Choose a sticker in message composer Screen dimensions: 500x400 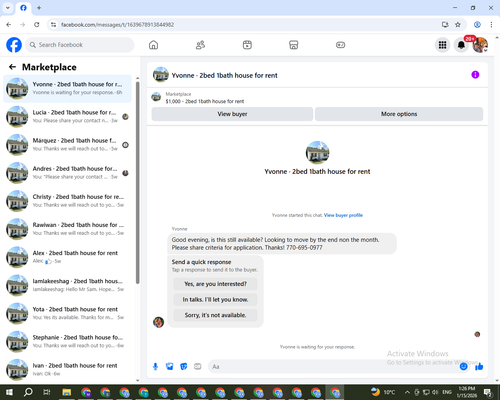click(184, 367)
